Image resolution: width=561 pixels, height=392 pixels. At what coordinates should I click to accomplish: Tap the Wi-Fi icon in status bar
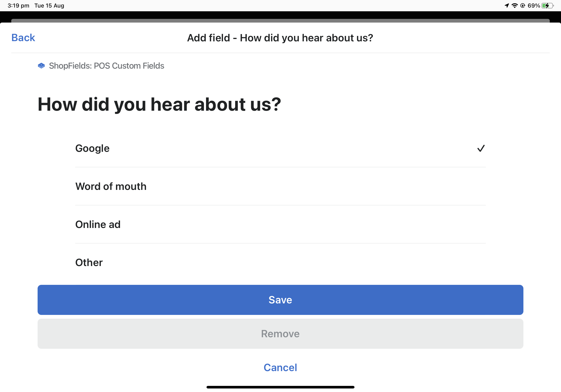coord(514,5)
